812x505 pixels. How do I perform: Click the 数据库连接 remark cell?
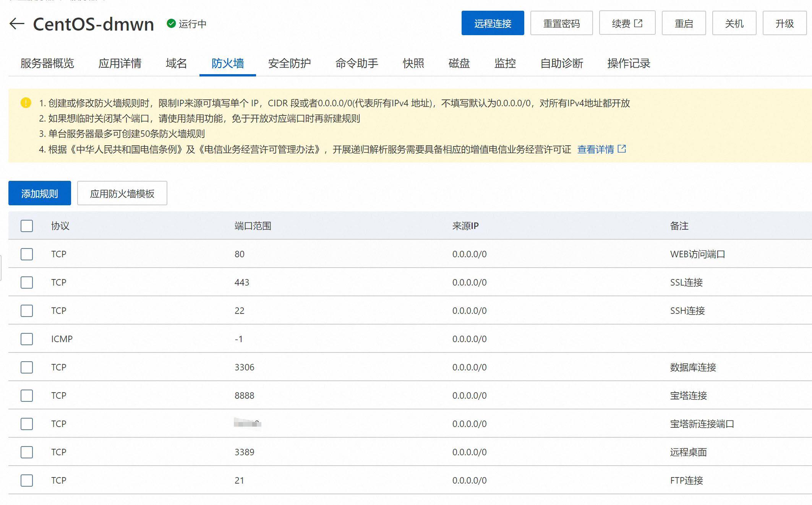point(693,367)
